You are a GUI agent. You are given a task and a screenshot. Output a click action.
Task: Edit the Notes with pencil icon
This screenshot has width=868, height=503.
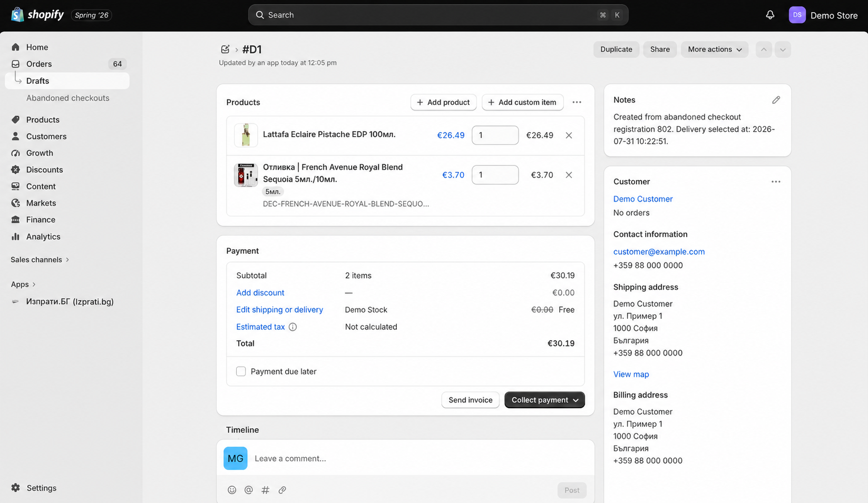pyautogui.click(x=776, y=100)
